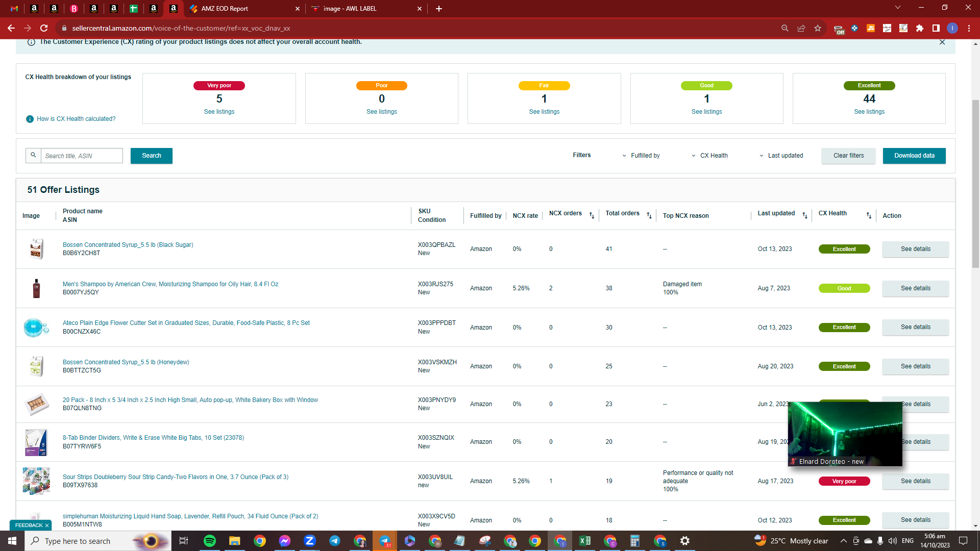Open Sour Strips Doubleberry candy listing

[x=176, y=477]
